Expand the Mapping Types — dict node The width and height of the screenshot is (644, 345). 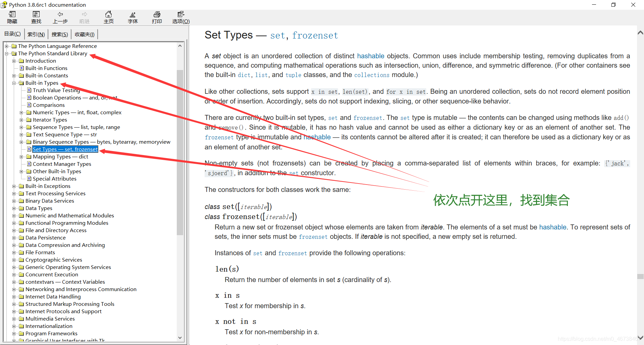tap(21, 156)
